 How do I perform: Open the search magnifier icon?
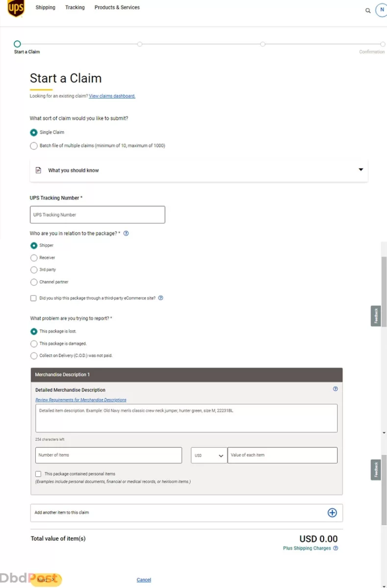[x=368, y=10]
